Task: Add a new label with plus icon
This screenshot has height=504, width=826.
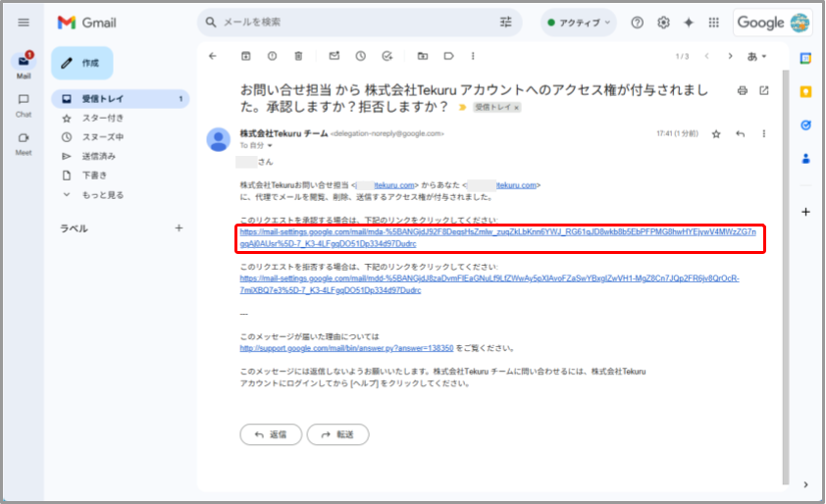Action: pyautogui.click(x=180, y=228)
